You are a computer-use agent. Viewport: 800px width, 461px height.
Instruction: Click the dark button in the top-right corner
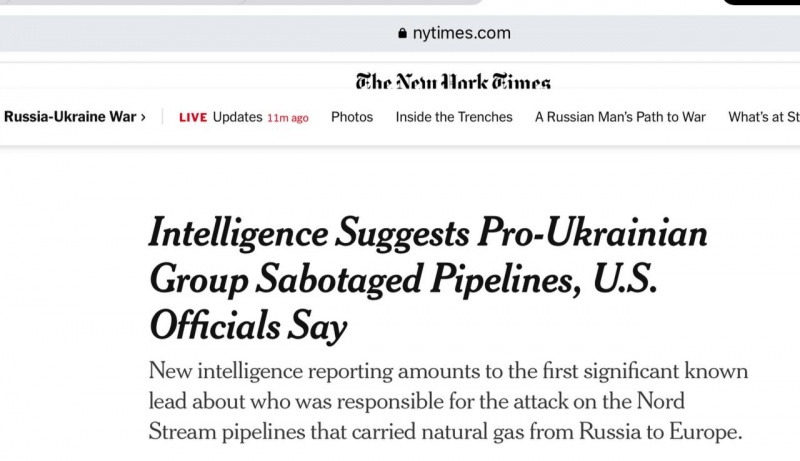(x=760, y=2)
